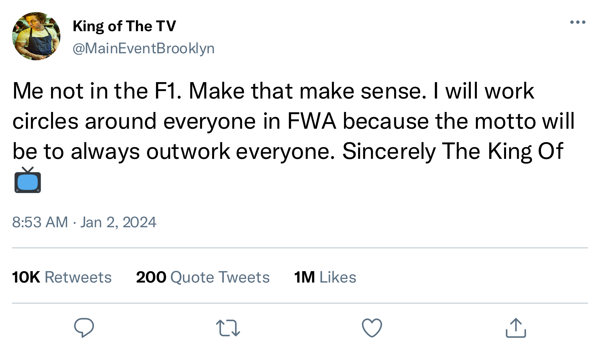
Task: View the 200 Quote Tweets list
Action: tap(203, 277)
